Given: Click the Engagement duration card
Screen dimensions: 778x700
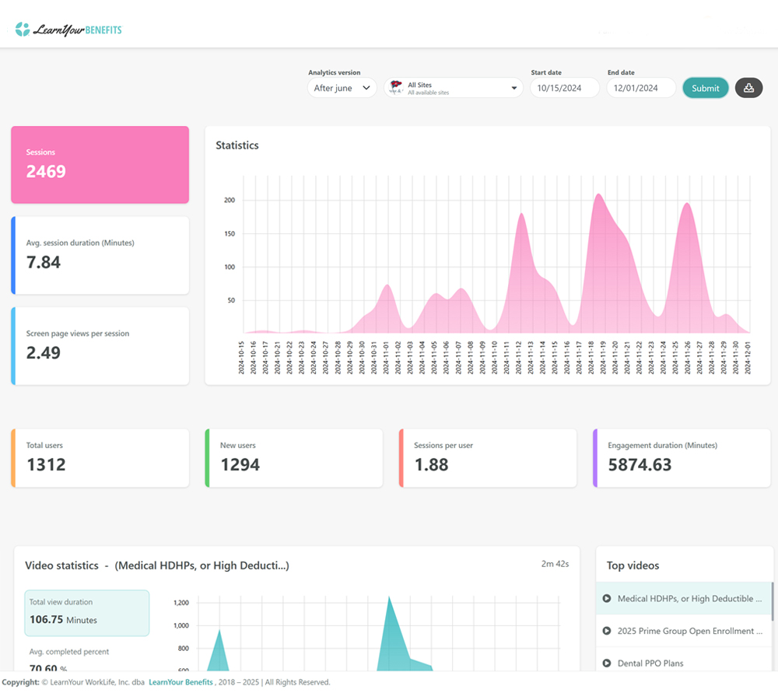Looking at the screenshot, I should (682, 458).
